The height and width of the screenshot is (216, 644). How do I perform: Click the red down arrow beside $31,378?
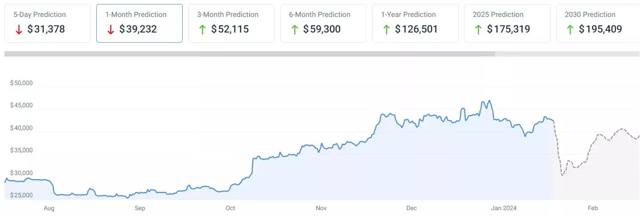point(19,30)
